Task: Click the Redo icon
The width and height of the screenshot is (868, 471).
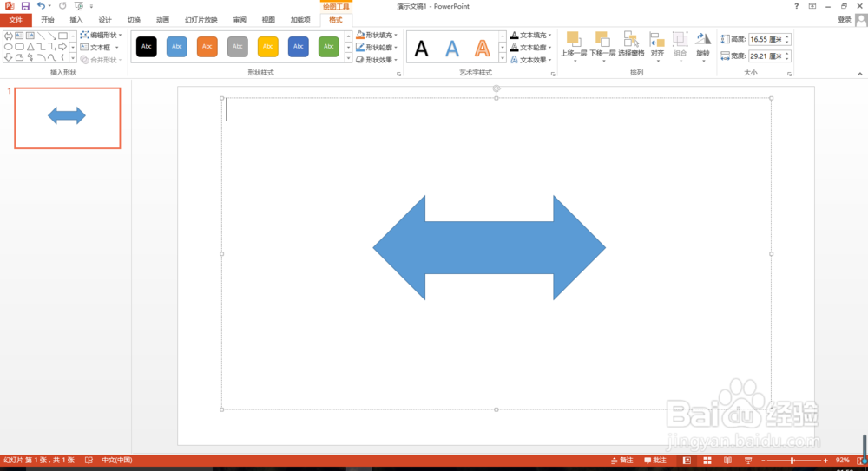Action: (x=62, y=6)
